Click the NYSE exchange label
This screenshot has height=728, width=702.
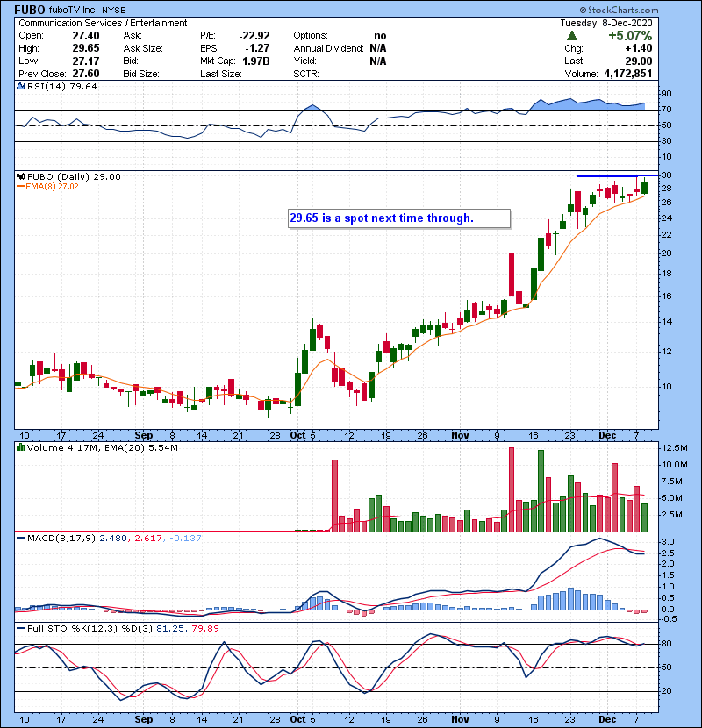pos(114,11)
